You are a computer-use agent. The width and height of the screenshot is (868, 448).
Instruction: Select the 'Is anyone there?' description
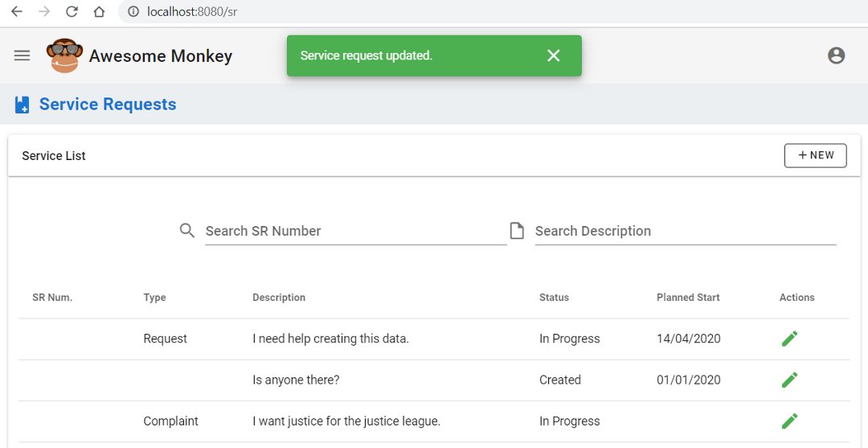(296, 380)
